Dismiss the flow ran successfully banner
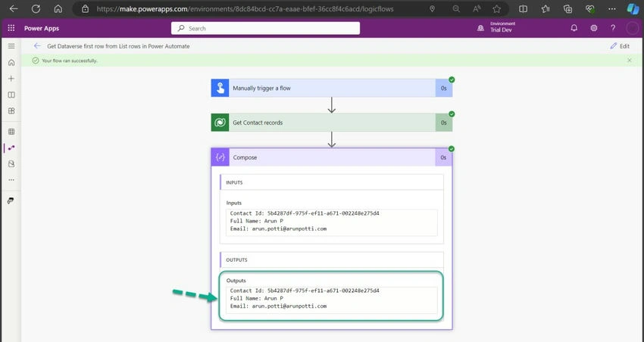The height and width of the screenshot is (342, 644). pyautogui.click(x=629, y=61)
